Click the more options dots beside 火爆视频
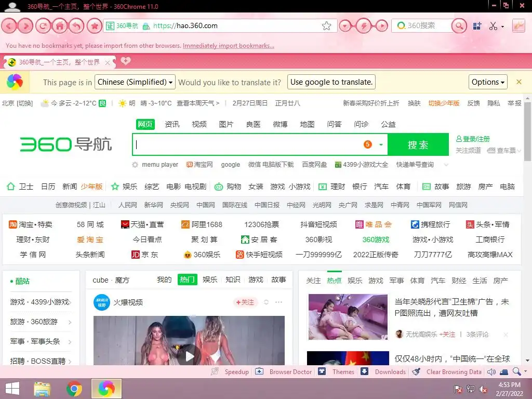Viewport: 532px width, 399px height. click(x=279, y=302)
